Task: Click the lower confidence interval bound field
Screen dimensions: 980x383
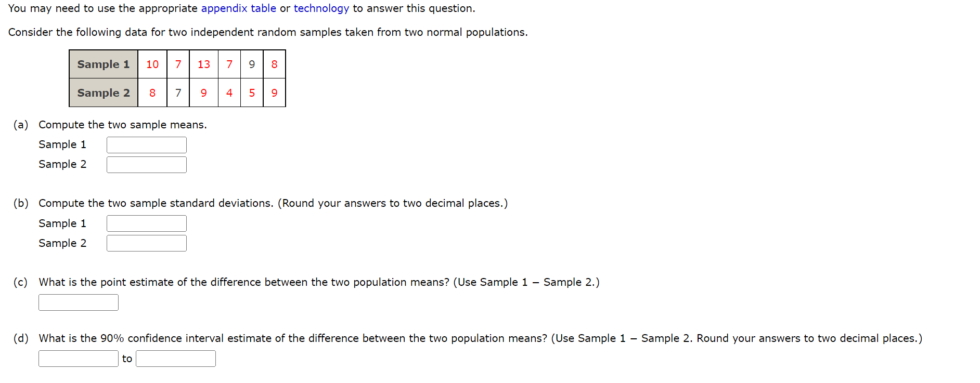Action: pyautogui.click(x=78, y=358)
